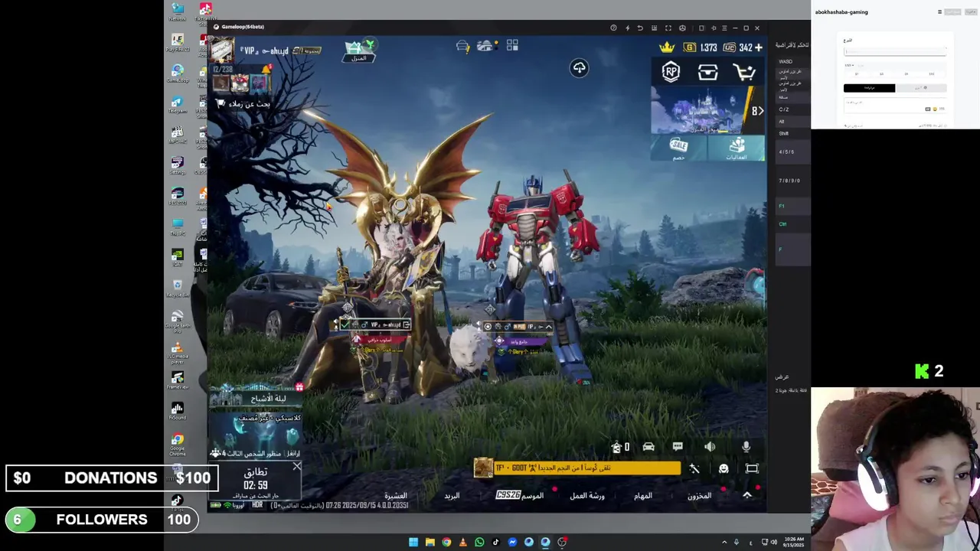Click the BP coin 1,373 balance
Viewport: 980px width, 551px height.
(x=701, y=47)
